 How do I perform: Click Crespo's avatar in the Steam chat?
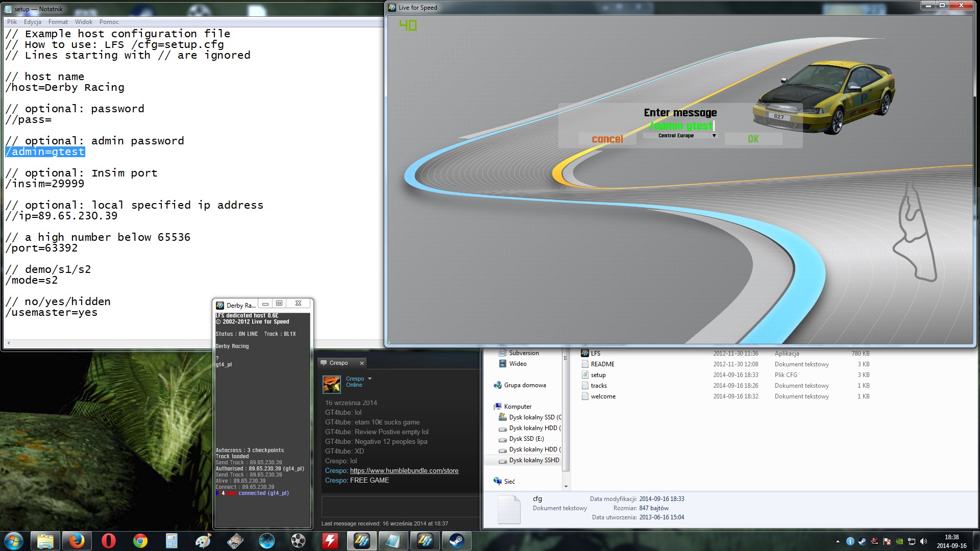coord(332,384)
